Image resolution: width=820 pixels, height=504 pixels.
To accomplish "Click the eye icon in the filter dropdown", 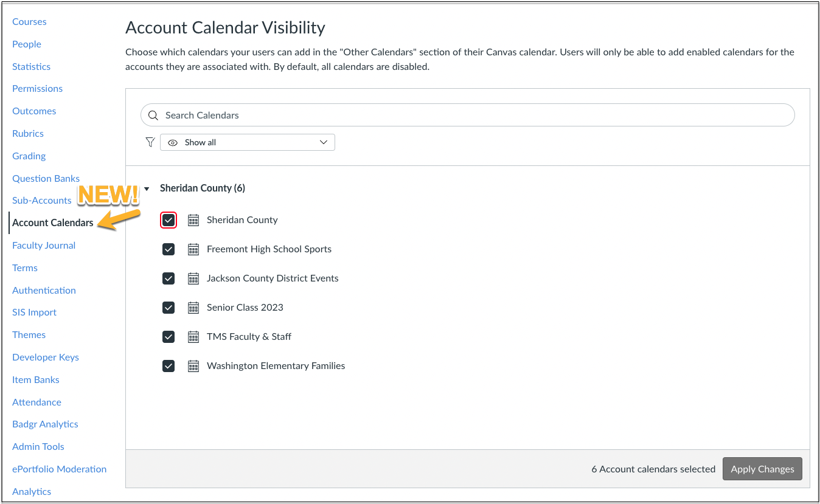I will click(173, 142).
